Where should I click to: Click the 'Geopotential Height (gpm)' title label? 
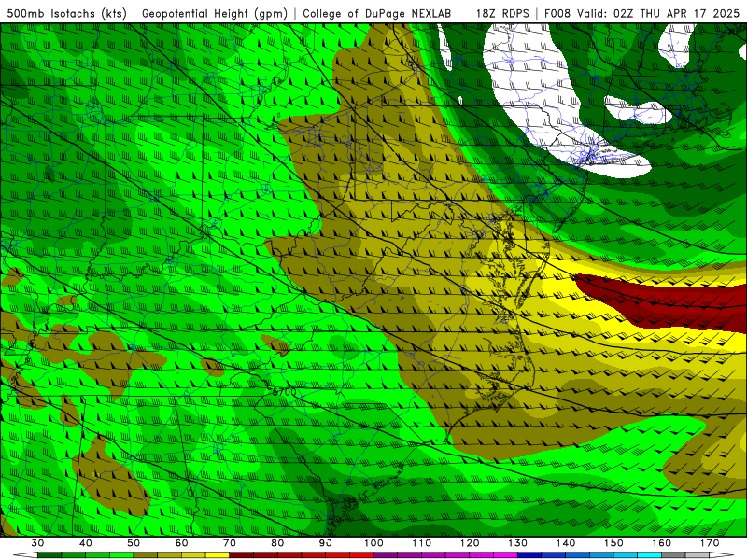click(x=215, y=13)
